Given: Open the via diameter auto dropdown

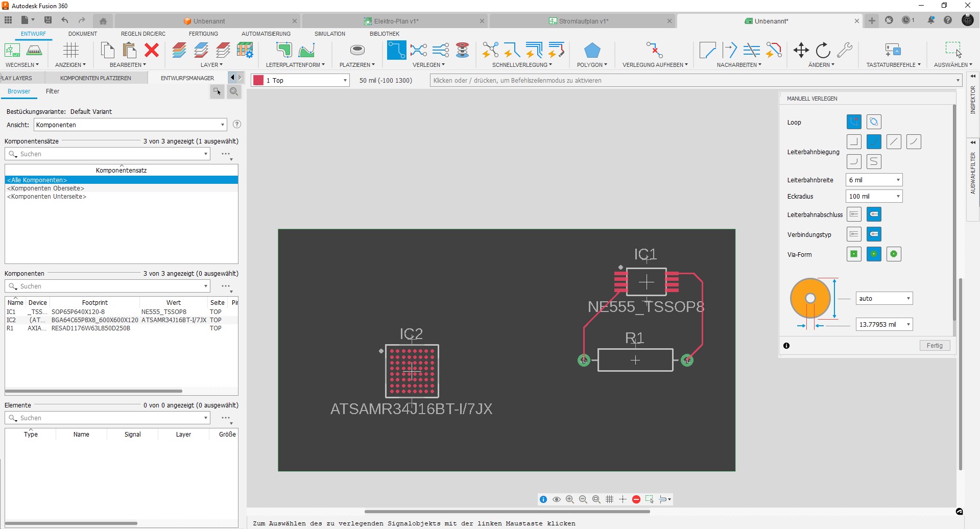Looking at the screenshot, I should [884, 298].
